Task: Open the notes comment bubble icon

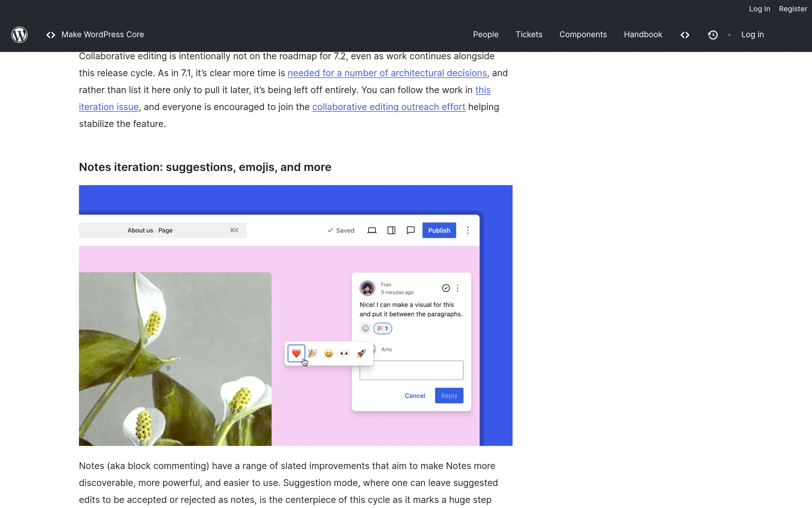Action: 411,231
